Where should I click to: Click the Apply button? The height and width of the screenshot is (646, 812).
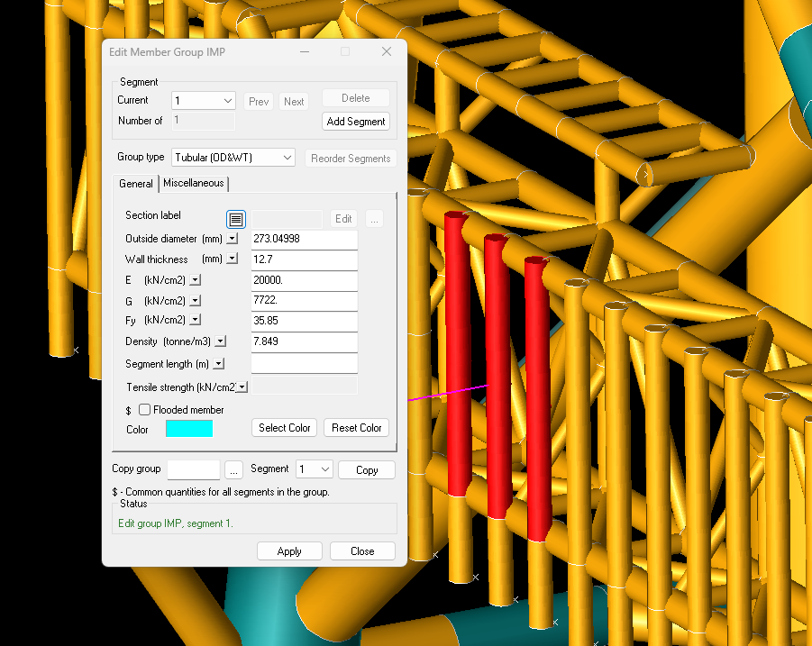289,551
